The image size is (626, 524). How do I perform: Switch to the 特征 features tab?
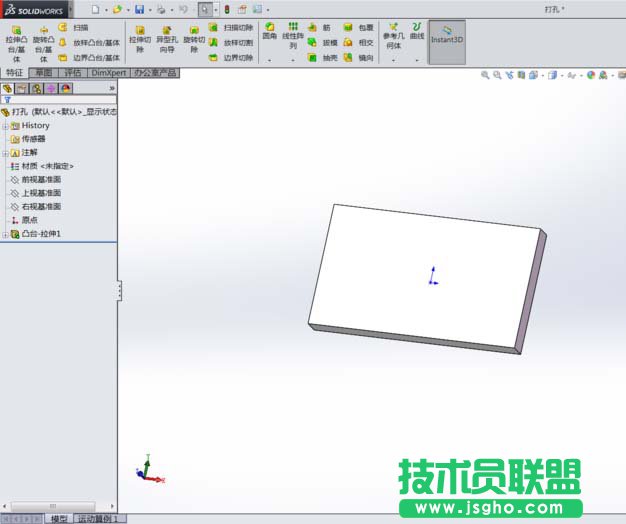point(15,73)
